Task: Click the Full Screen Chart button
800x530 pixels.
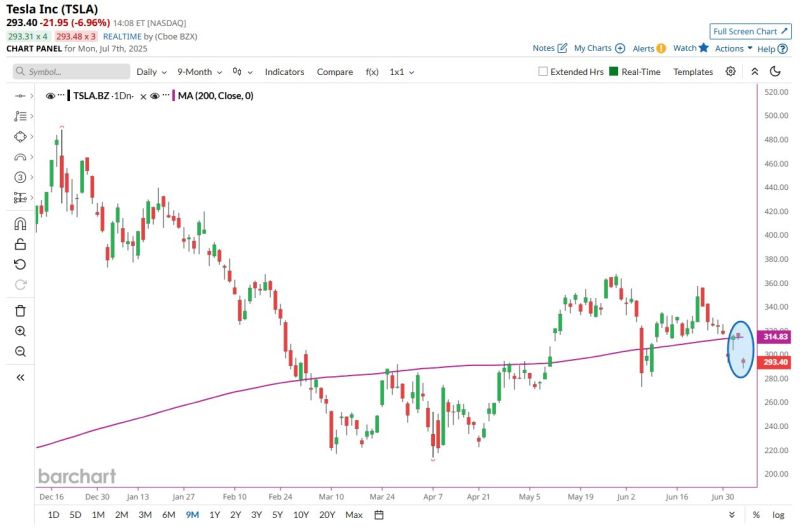Action: [x=750, y=32]
